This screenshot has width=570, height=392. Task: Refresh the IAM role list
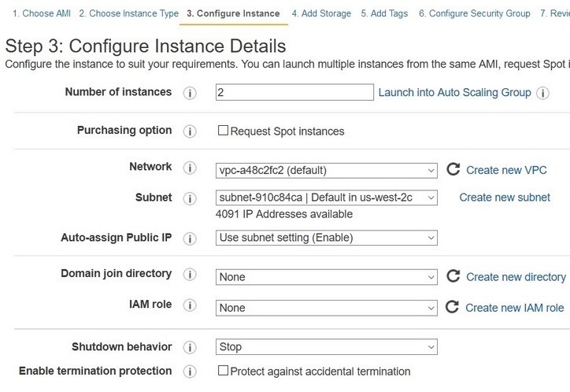coord(452,307)
